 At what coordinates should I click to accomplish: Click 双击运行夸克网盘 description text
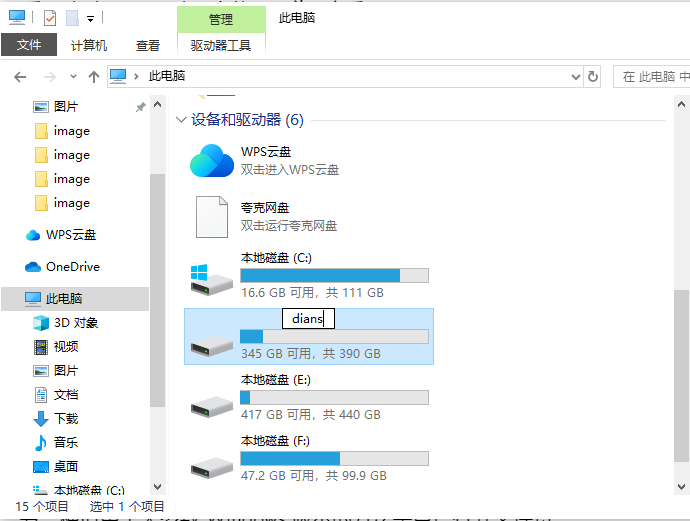tap(289, 226)
